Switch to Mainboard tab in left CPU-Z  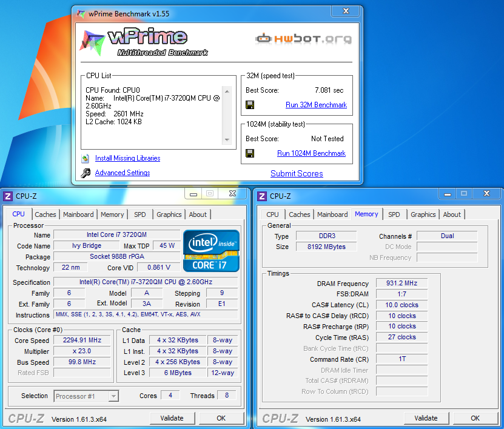pos(78,215)
